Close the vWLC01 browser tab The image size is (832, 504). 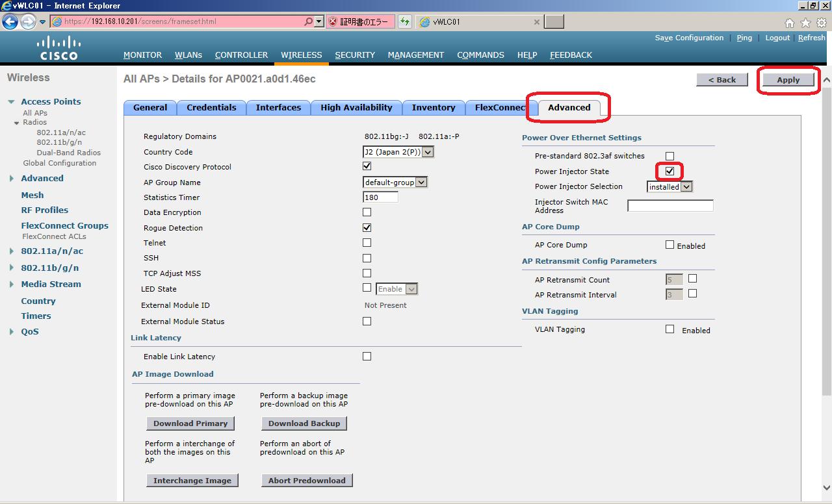[536, 21]
